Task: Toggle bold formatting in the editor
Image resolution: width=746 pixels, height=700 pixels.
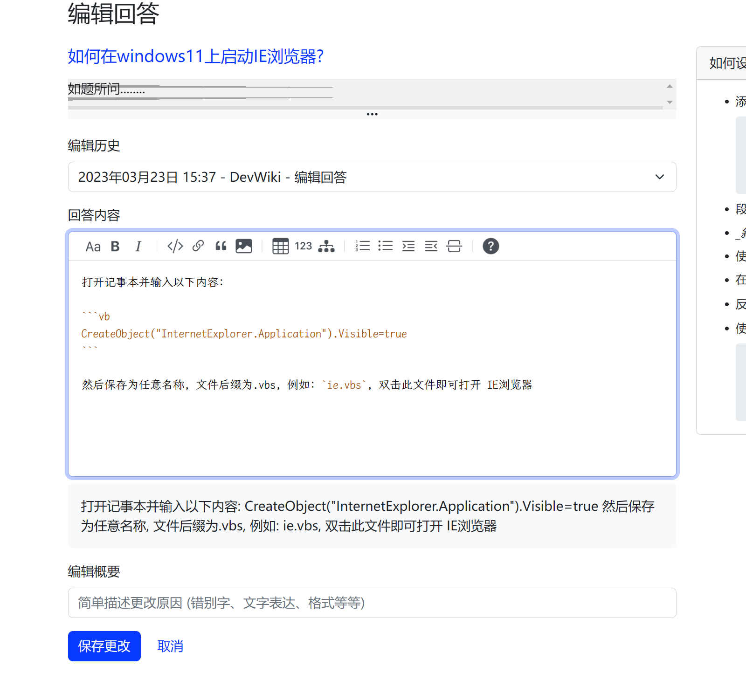Action: pyautogui.click(x=115, y=246)
